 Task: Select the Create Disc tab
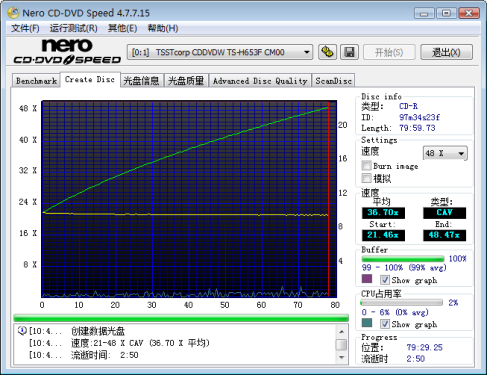(x=90, y=80)
